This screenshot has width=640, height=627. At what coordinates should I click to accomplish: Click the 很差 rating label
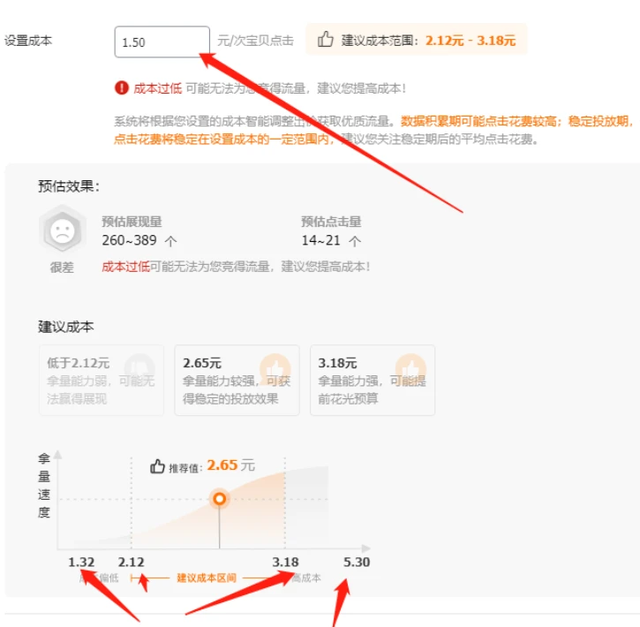pyautogui.click(x=62, y=267)
